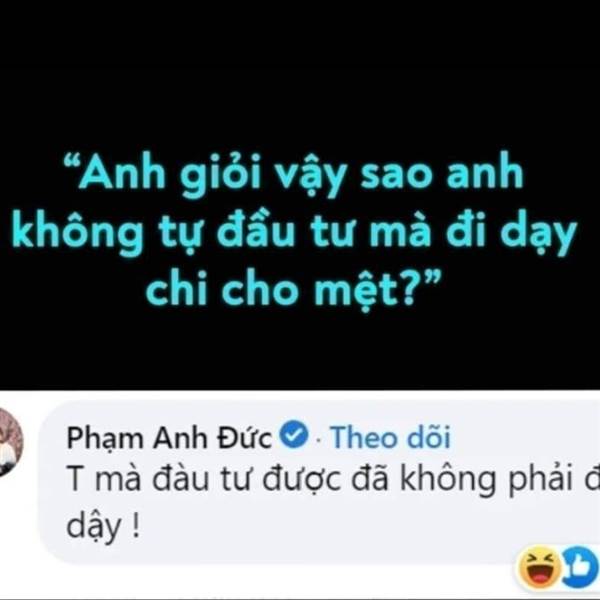The image size is (600, 600).
Task: Click the blue verified badge
Action: [x=294, y=434]
